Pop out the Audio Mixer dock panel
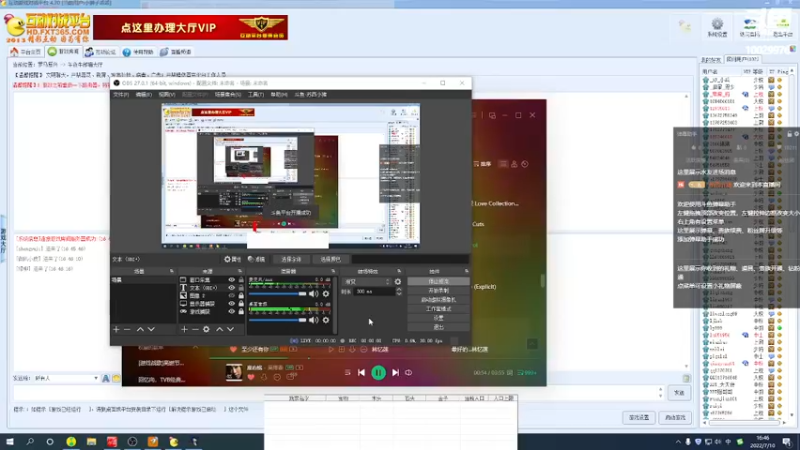Screen dimensions: 800x450 (333, 271)
